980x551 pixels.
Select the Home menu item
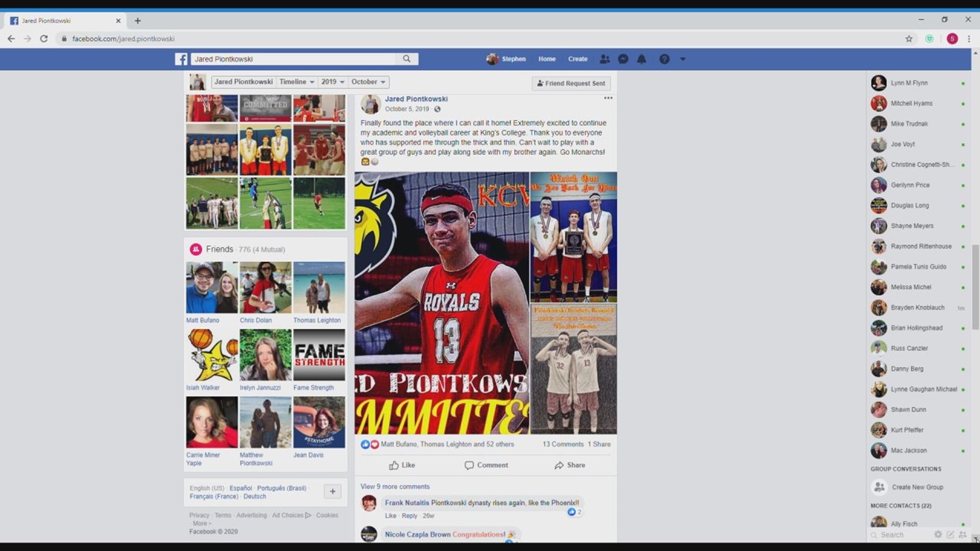point(547,59)
